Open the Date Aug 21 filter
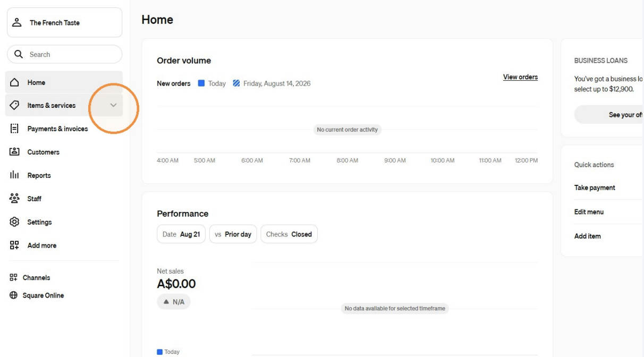This screenshot has width=644, height=357. click(181, 234)
